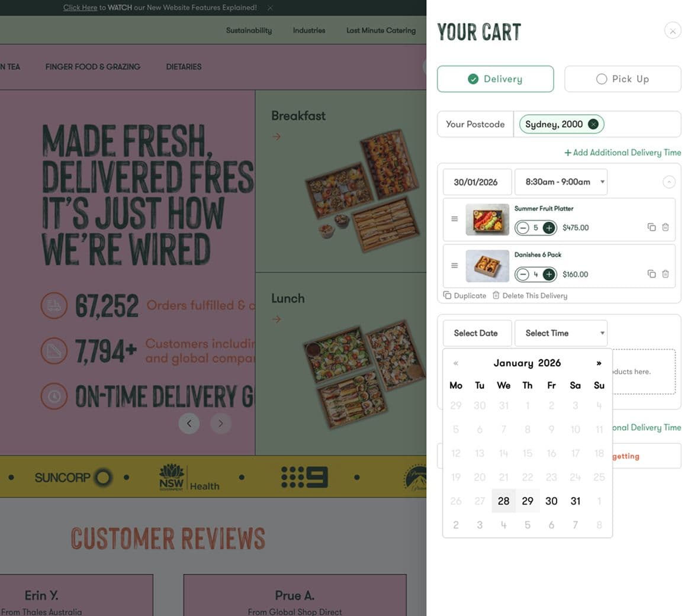Delete the Danishes 6 Pack via trash icon
The width and height of the screenshot is (691, 616).
click(x=666, y=274)
